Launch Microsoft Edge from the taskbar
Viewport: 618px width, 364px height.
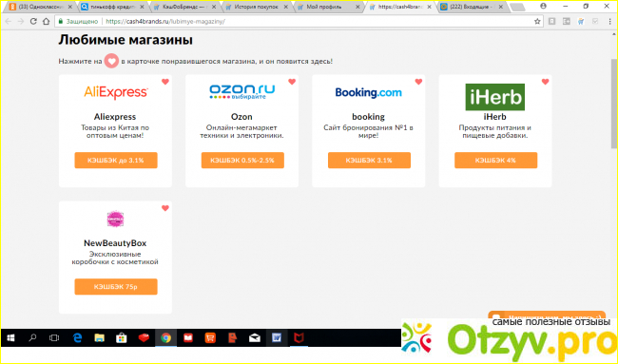77,338
